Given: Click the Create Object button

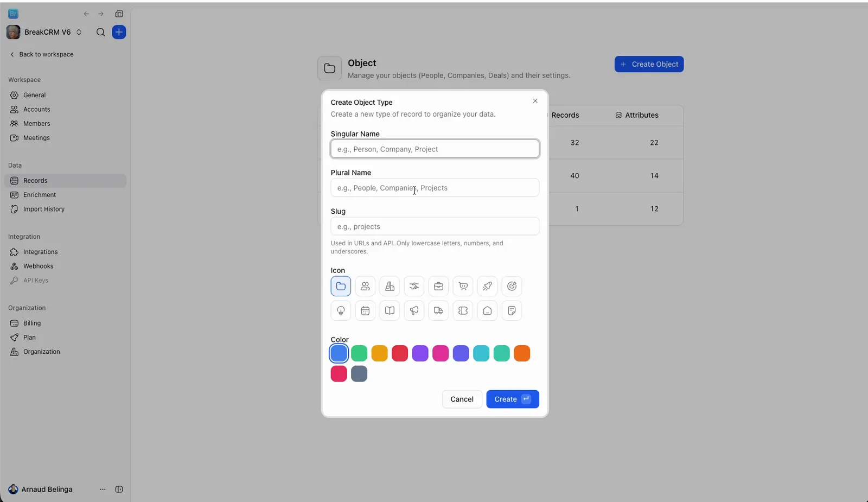Looking at the screenshot, I should (x=649, y=64).
